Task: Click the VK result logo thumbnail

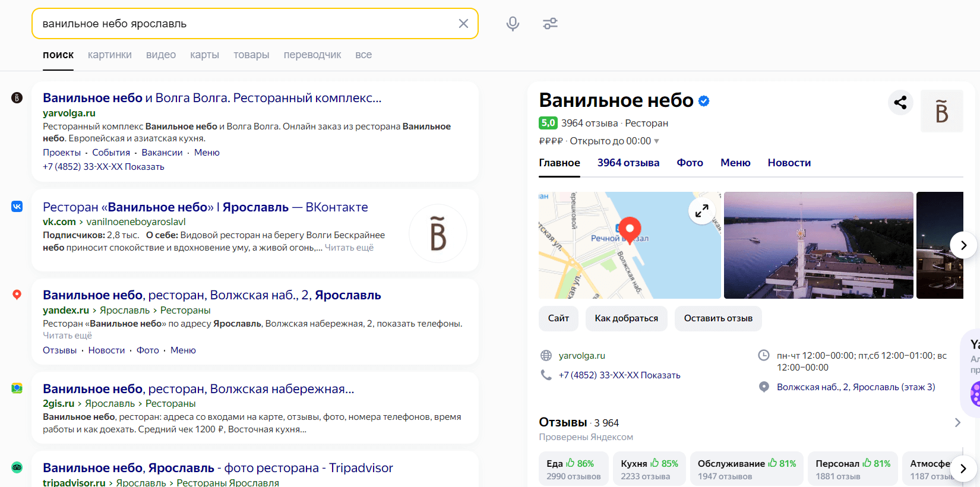Action: point(438,233)
